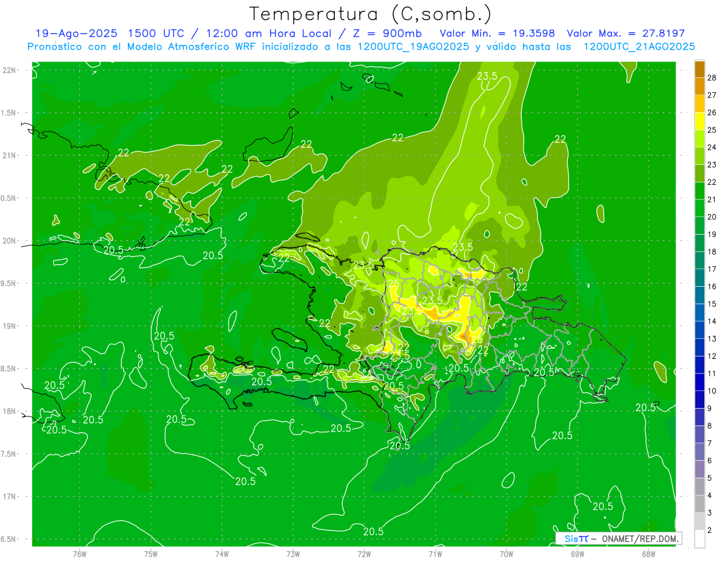Click the '72W' longitude axis label
Screen dimensions: 728x562
364,554
